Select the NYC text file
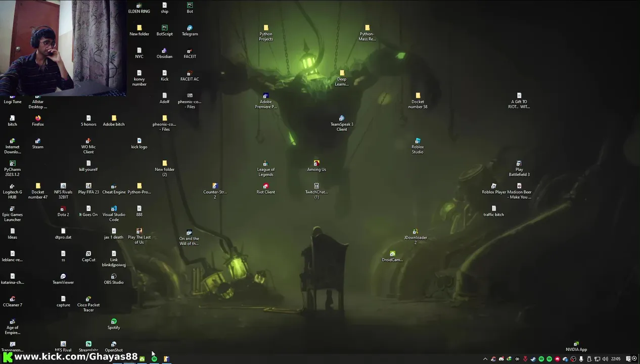 pos(139,53)
